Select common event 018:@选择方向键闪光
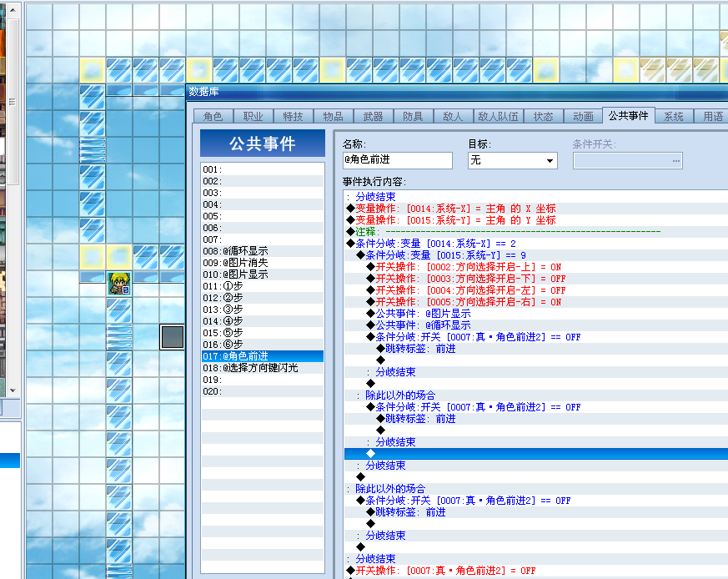 (x=263, y=368)
